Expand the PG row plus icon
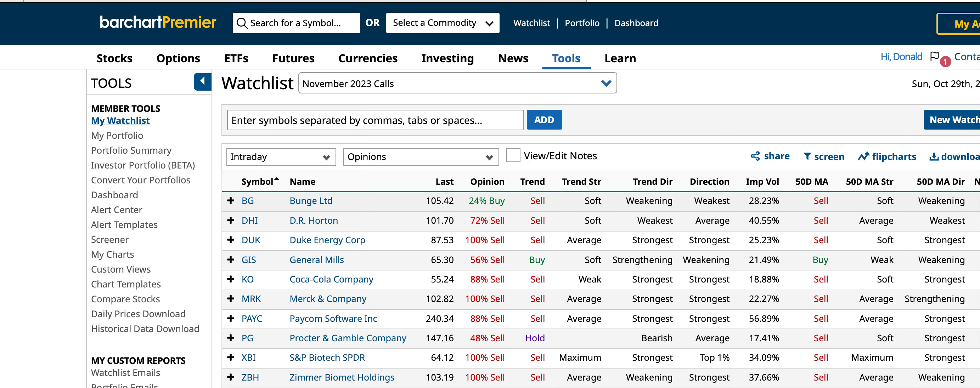 pos(231,337)
